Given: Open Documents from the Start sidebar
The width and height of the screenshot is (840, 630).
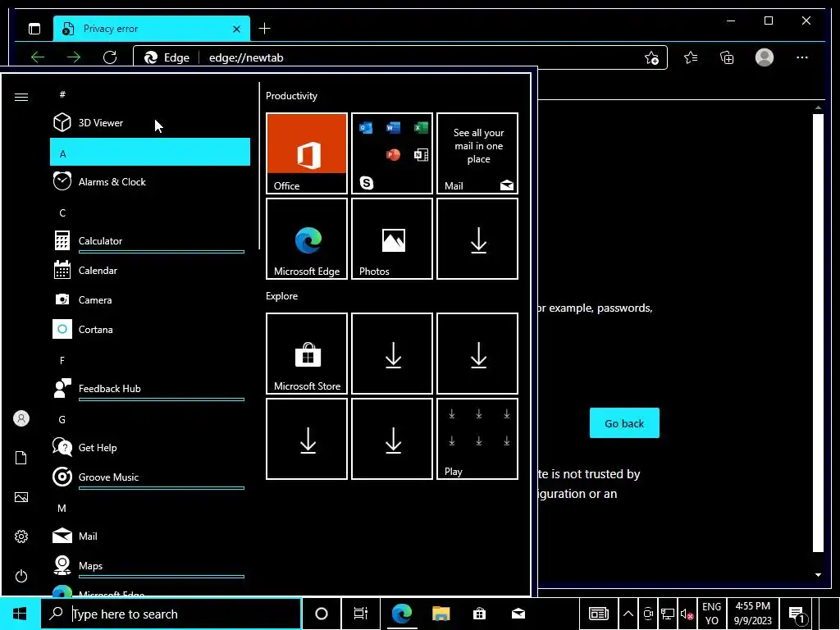Looking at the screenshot, I should 21,458.
